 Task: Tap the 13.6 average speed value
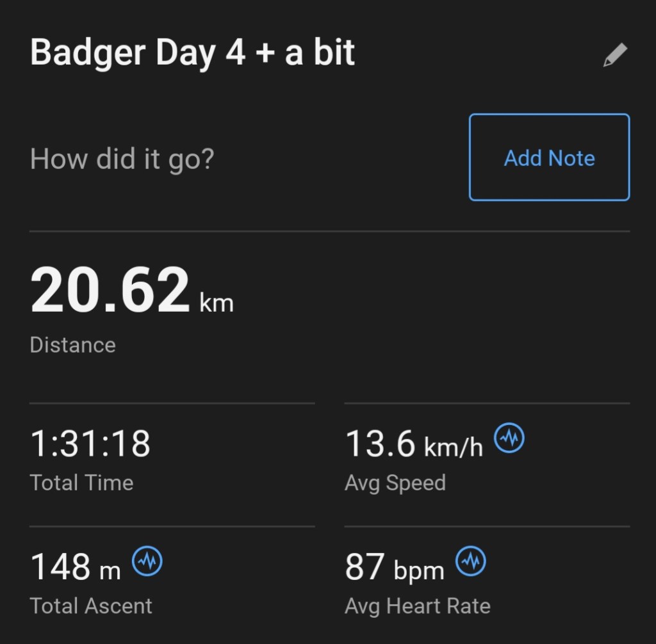click(380, 444)
